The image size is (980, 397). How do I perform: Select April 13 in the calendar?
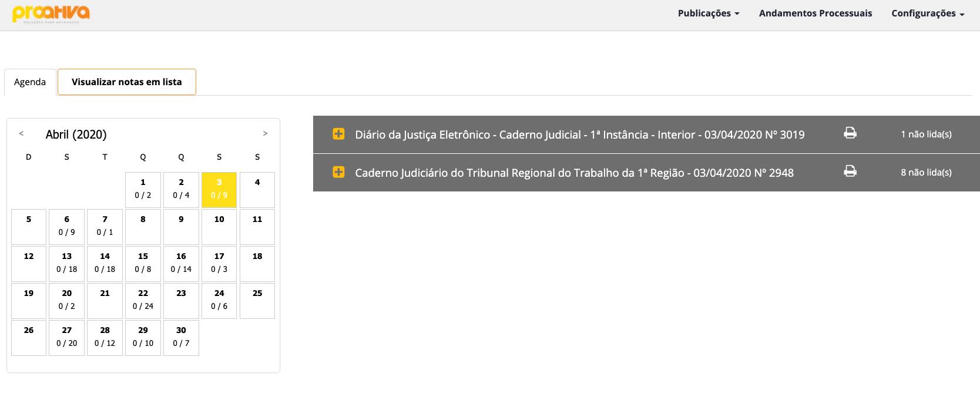(67, 264)
